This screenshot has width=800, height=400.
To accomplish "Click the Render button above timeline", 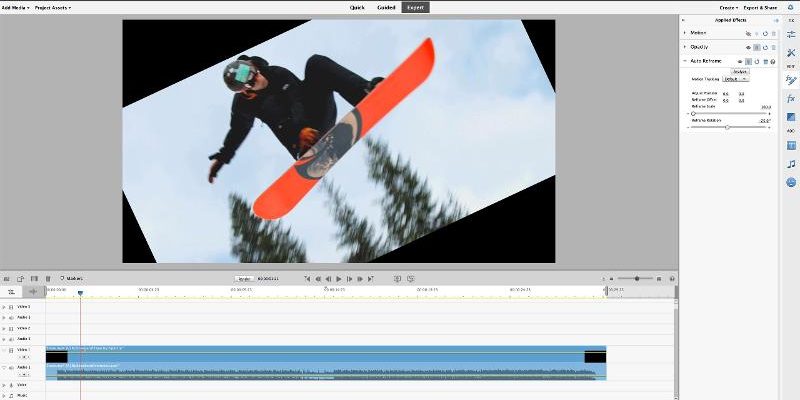I will [x=243, y=278].
